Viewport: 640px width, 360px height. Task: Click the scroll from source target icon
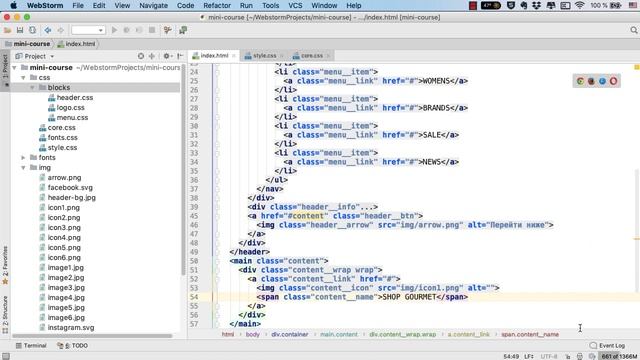141,56
